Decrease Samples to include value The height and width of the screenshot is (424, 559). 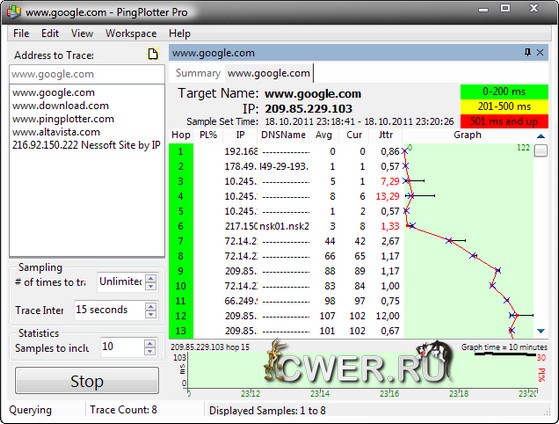point(150,351)
